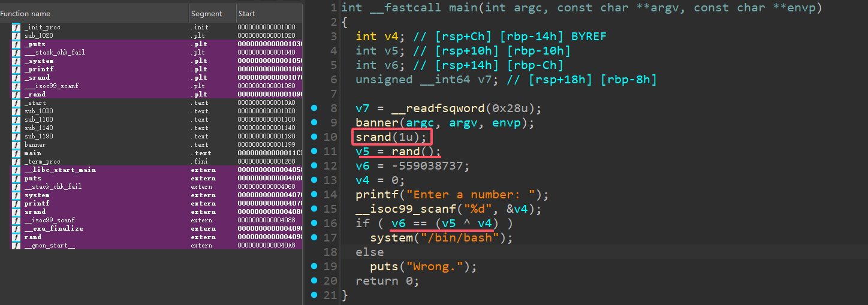Image resolution: width=868 pixels, height=305 pixels.
Task: Click the function icon beside _init_proc
Action: coord(16,28)
